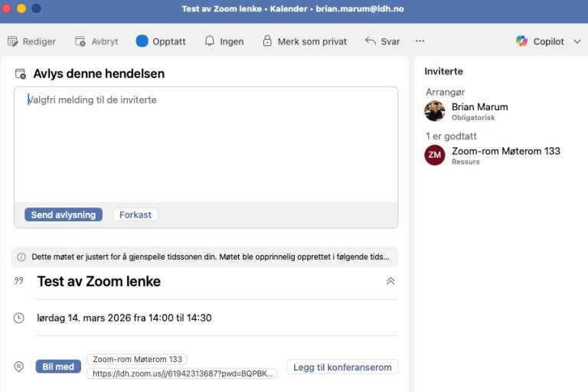Open the Opptatt availability label
The width and height of the screenshot is (588, 392).
(168, 41)
